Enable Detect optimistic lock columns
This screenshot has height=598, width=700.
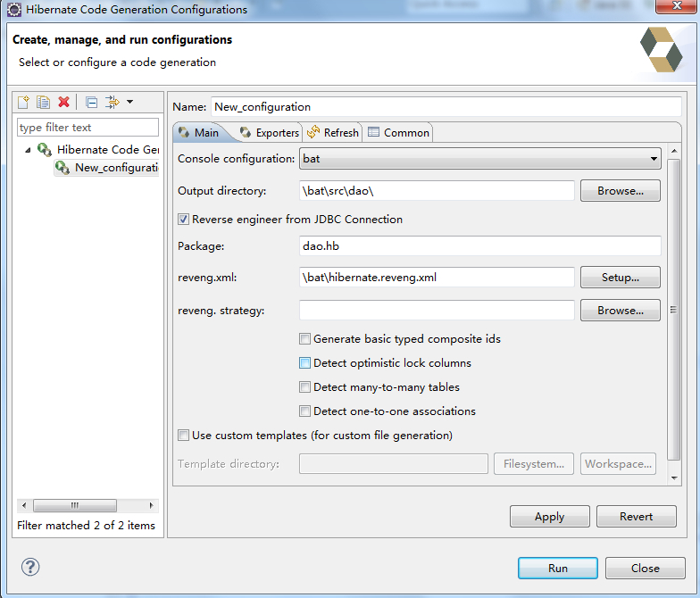[x=304, y=362]
